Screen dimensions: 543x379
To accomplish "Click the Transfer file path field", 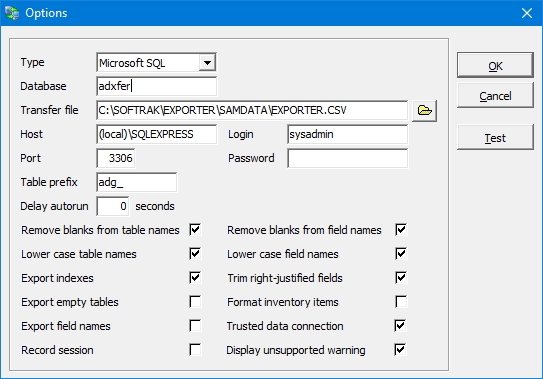I will (252, 110).
